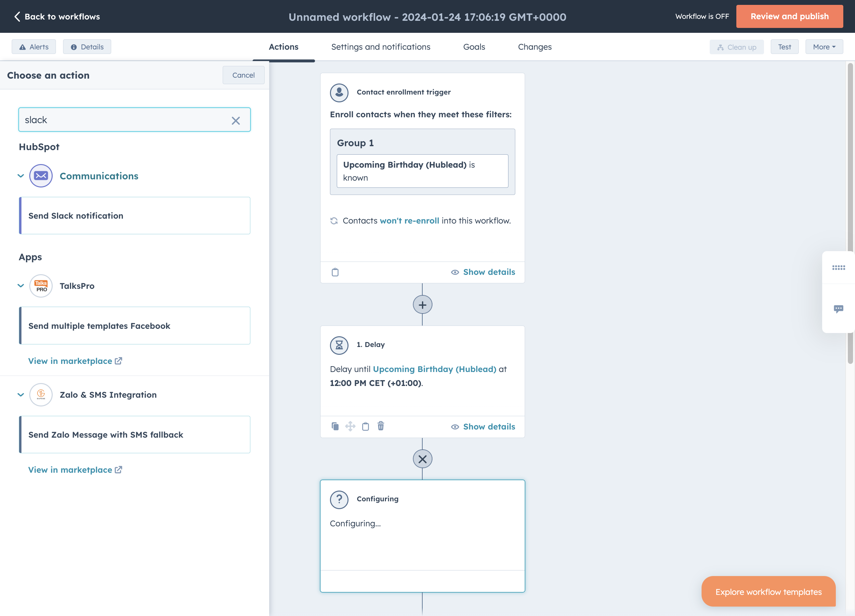Screen dimensions: 855x616
Task: Open the More dropdown menu
Action: [x=824, y=47]
